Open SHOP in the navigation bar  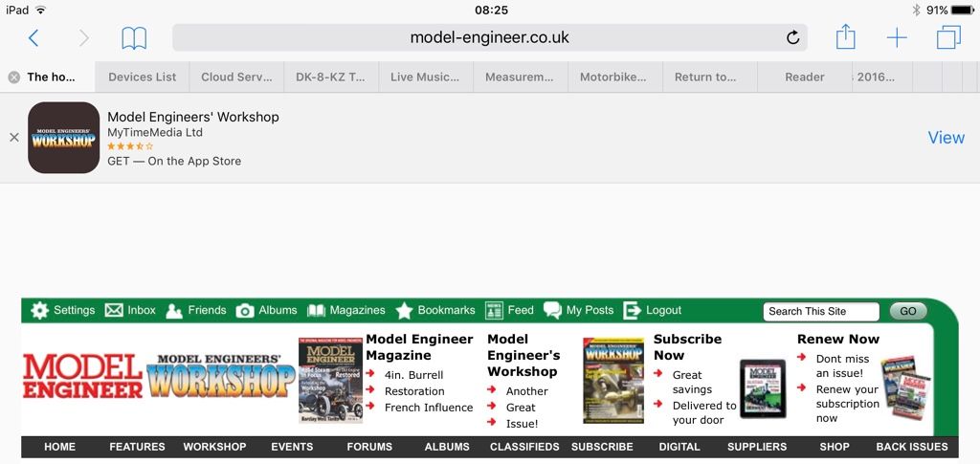click(835, 447)
